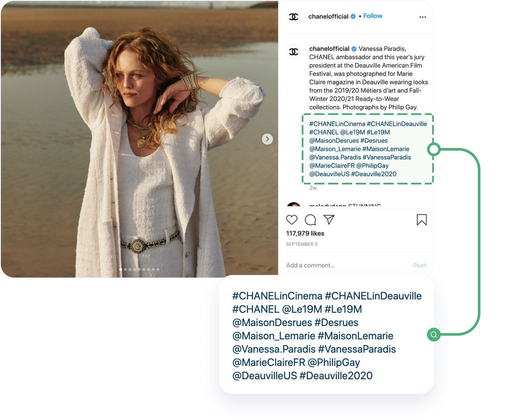Open @MarieClaireFR mention in caption
Viewport: 515px width, 420px height.
(x=332, y=166)
